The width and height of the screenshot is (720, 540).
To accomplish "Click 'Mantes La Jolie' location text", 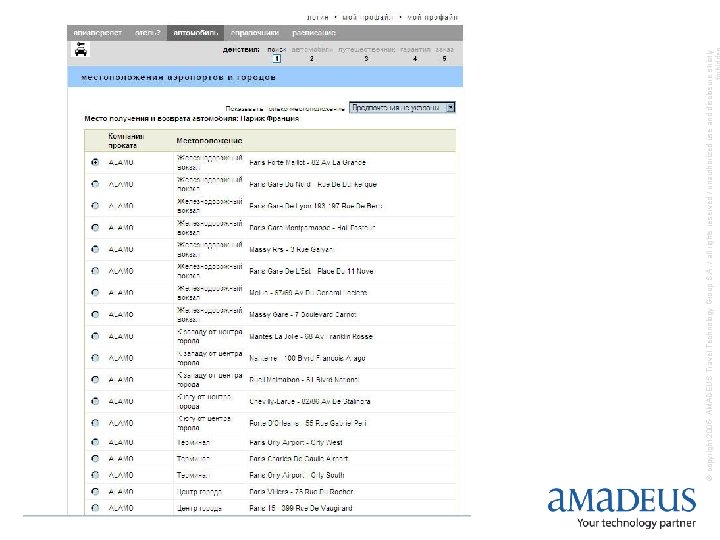I will pos(310,337).
